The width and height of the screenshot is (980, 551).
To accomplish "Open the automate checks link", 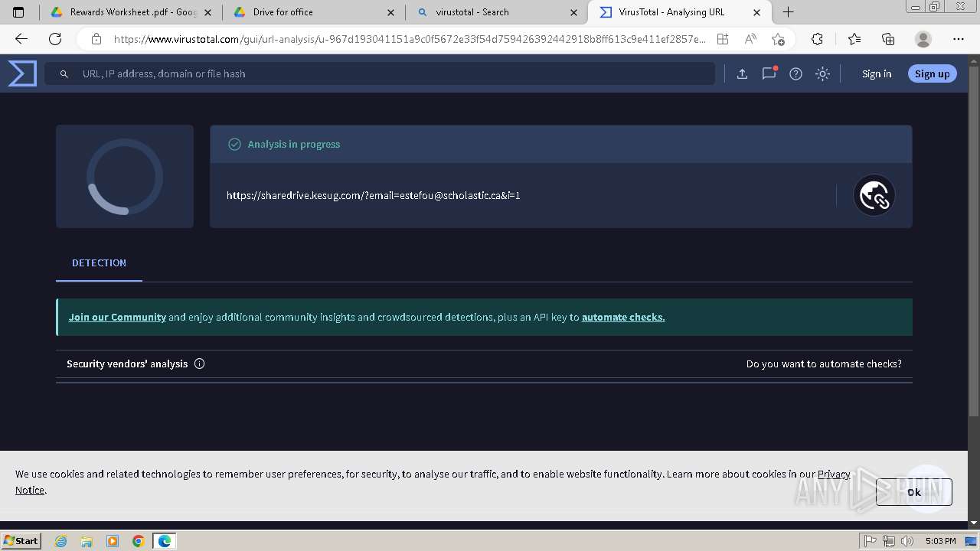I will point(623,317).
